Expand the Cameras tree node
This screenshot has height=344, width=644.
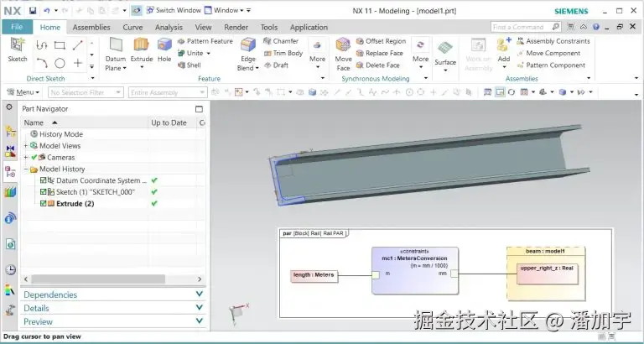coord(26,158)
